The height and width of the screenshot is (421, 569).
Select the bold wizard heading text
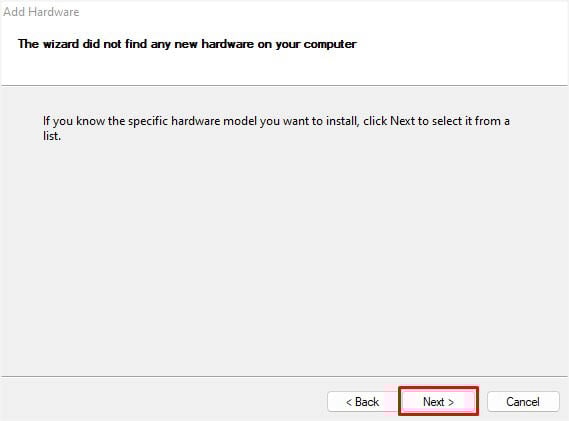[187, 44]
